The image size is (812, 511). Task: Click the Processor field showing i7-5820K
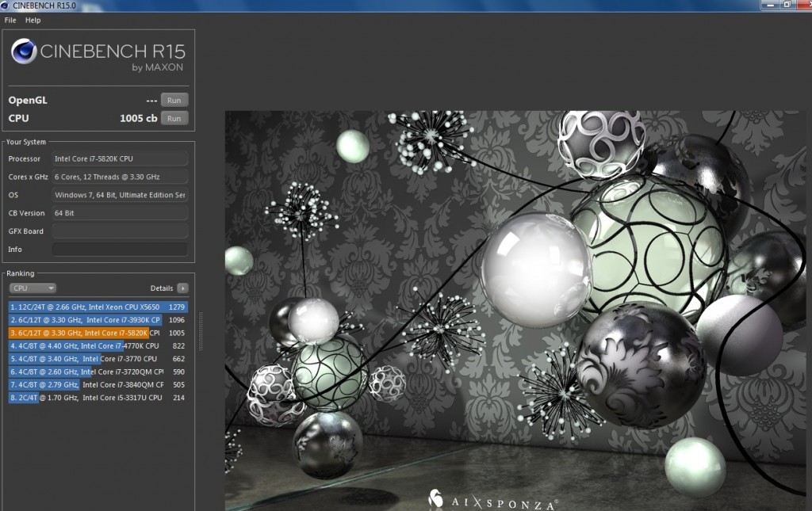[x=119, y=158]
